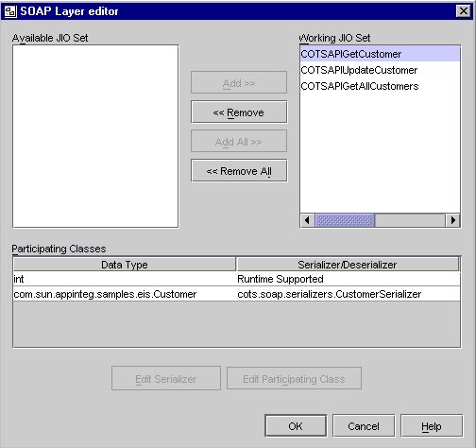Select COTSAPIGetCustomer in Working JIO Set
This screenshot has width=476, height=448.
pos(380,54)
